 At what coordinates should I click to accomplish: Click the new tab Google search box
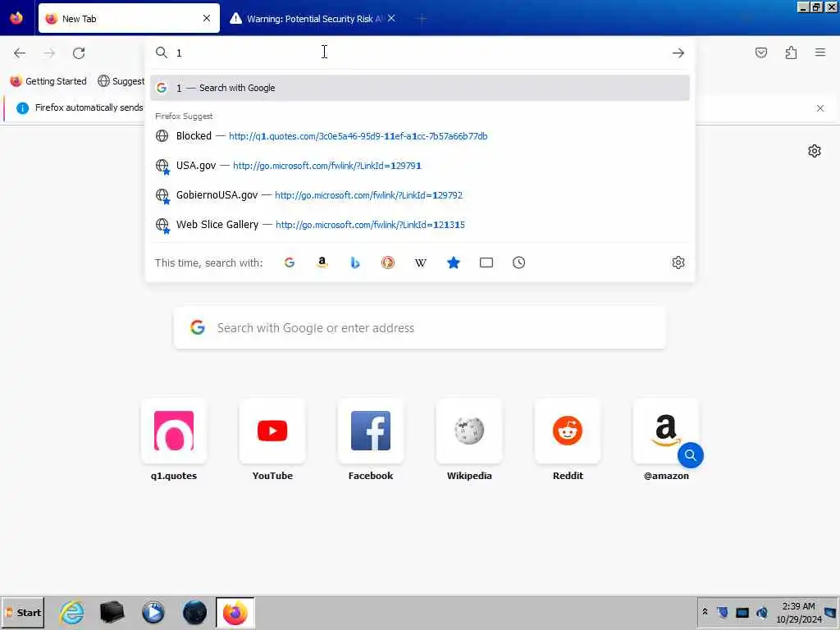tap(420, 328)
